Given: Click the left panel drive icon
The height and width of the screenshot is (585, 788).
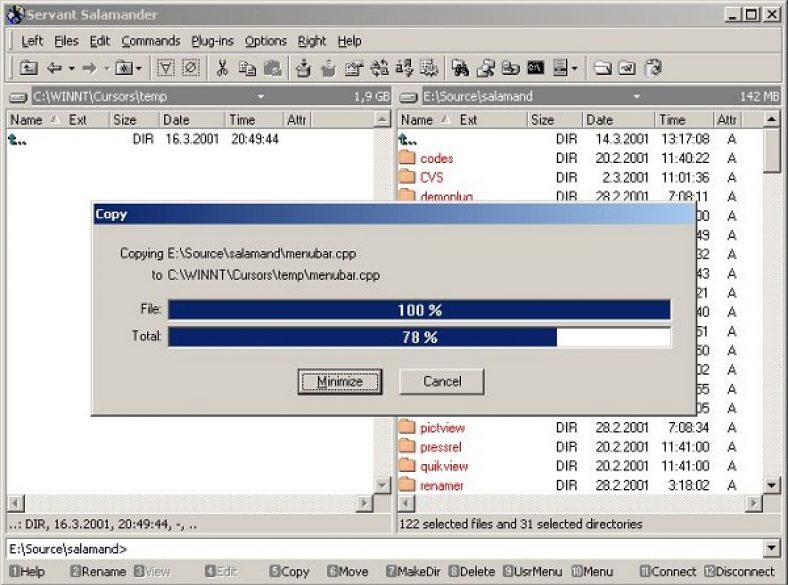Looking at the screenshot, I should pos(18,97).
